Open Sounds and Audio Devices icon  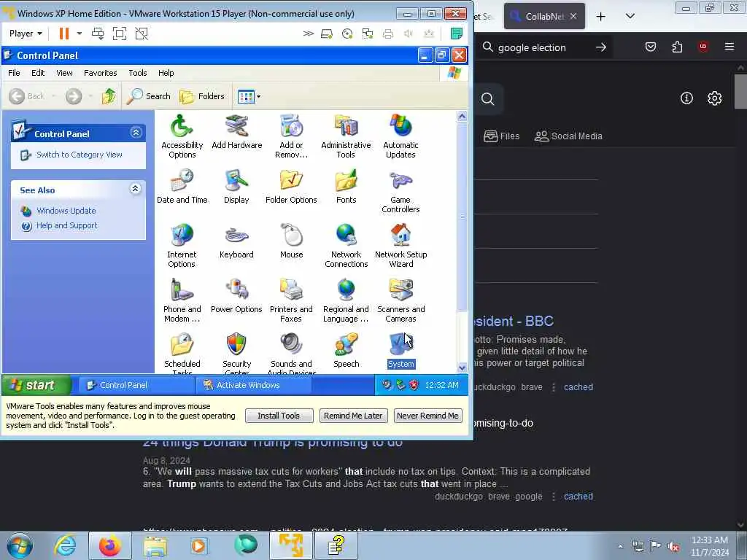[x=291, y=353]
